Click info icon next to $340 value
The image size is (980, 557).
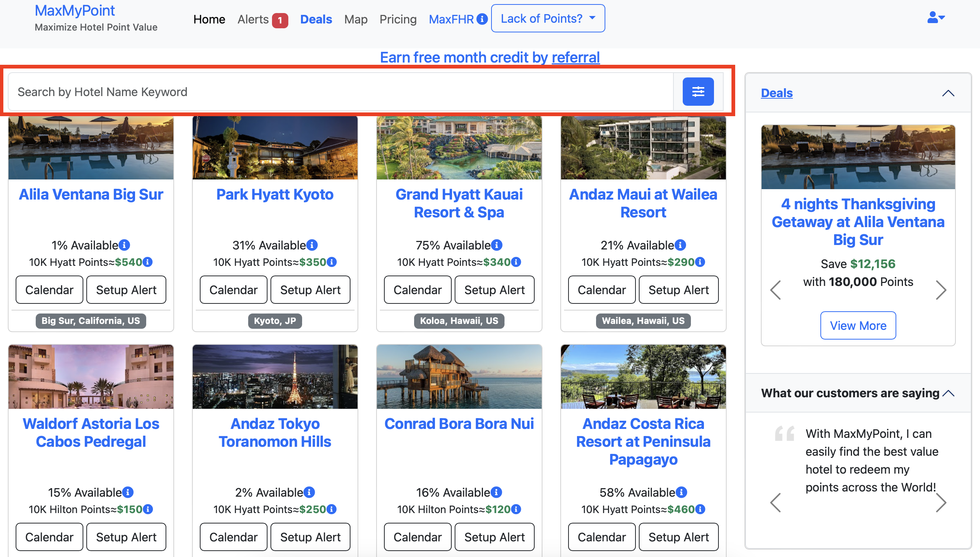tap(516, 262)
